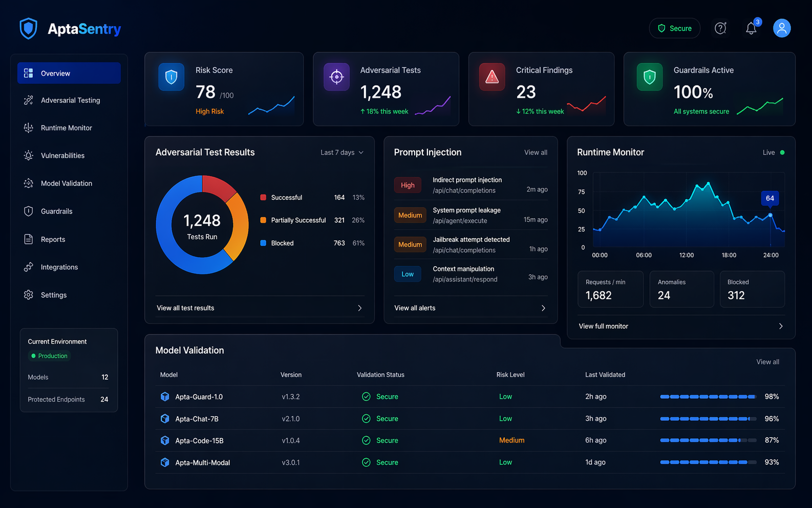Click the Anomalies 24 card
This screenshot has height=508, width=812.
(x=681, y=289)
